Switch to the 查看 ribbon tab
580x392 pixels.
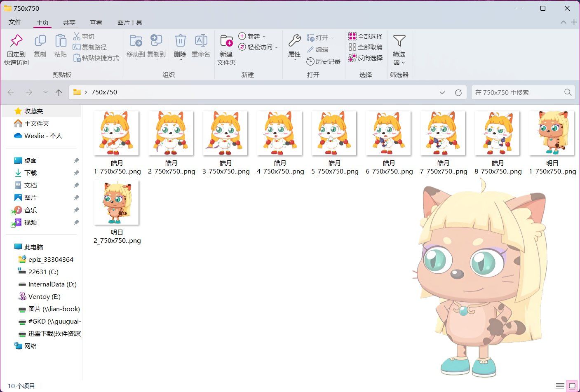[x=96, y=22]
